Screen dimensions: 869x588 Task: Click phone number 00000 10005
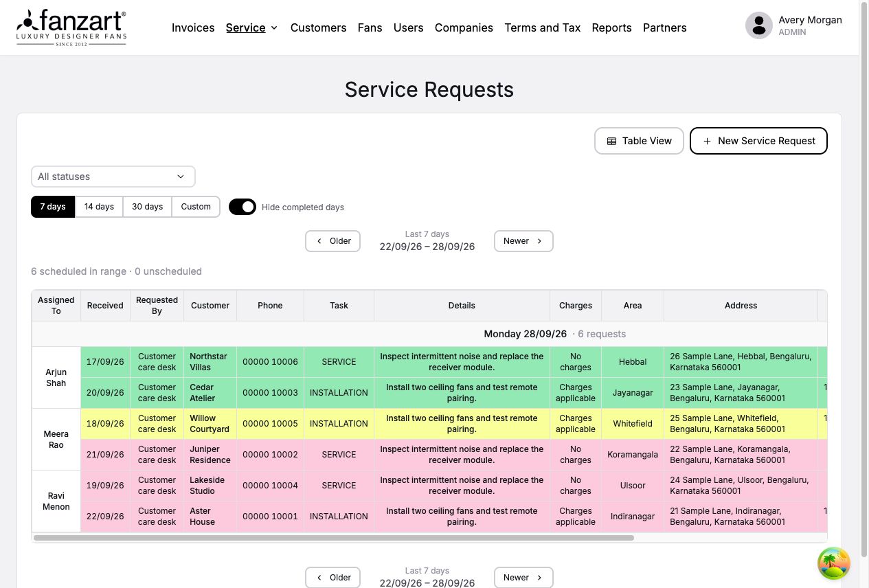click(270, 424)
